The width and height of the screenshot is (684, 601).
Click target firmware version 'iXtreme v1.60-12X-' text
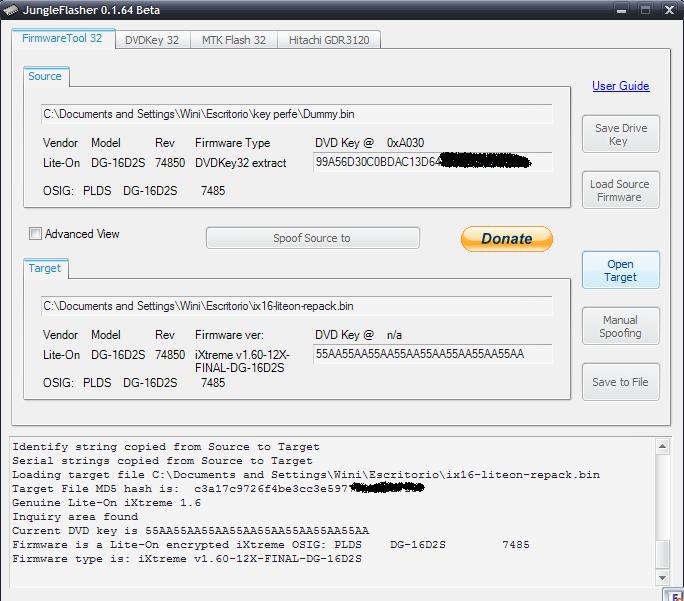pyautogui.click(x=242, y=355)
